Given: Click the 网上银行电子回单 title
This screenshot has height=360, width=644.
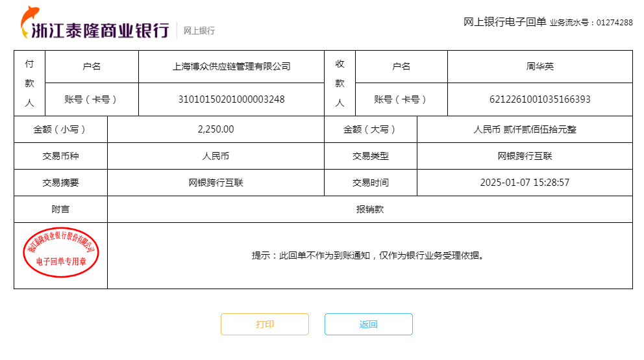Looking at the screenshot, I should [504, 22].
